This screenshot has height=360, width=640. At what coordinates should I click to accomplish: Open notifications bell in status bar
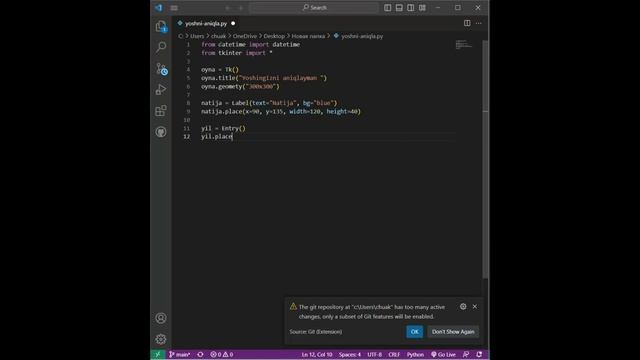pyautogui.click(x=479, y=355)
